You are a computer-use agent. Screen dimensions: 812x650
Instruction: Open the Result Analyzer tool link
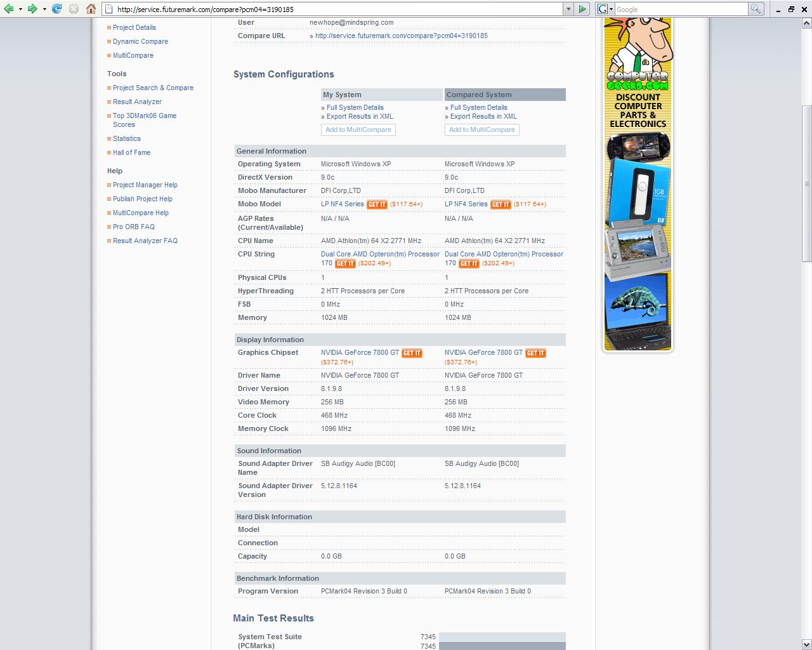pyautogui.click(x=137, y=102)
